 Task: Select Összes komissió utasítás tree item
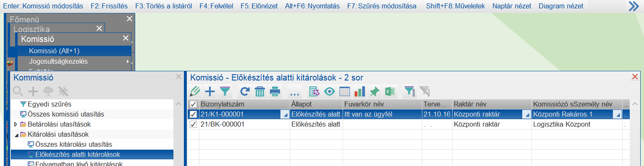pyautogui.click(x=66, y=114)
